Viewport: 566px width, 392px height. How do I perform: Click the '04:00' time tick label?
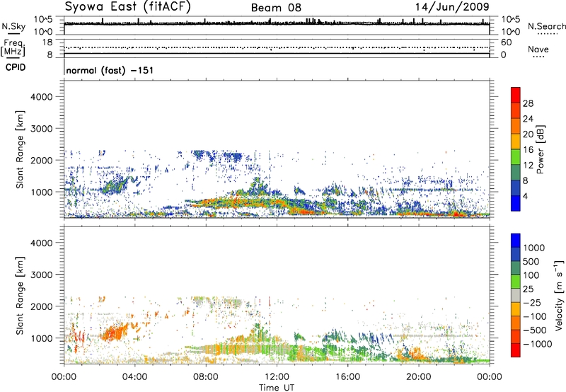[x=134, y=377]
